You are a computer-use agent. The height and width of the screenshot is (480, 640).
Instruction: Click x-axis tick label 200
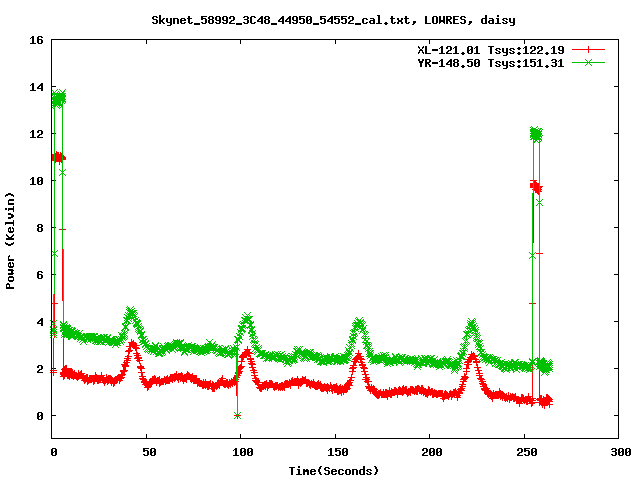pos(432,452)
